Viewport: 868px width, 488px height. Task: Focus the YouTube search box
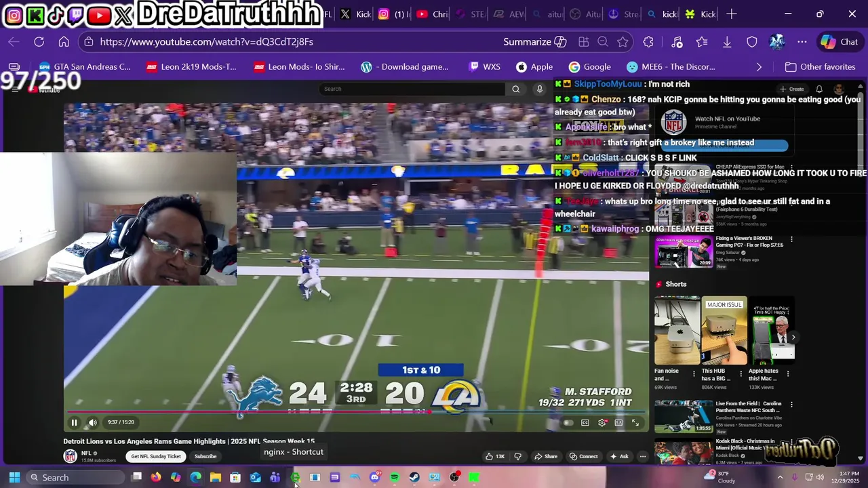tap(412, 89)
